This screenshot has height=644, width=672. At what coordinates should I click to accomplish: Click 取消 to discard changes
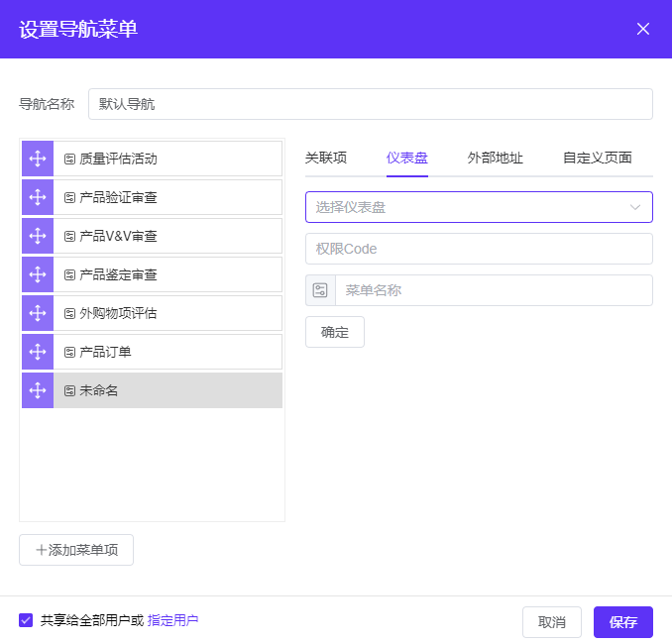[551, 622]
